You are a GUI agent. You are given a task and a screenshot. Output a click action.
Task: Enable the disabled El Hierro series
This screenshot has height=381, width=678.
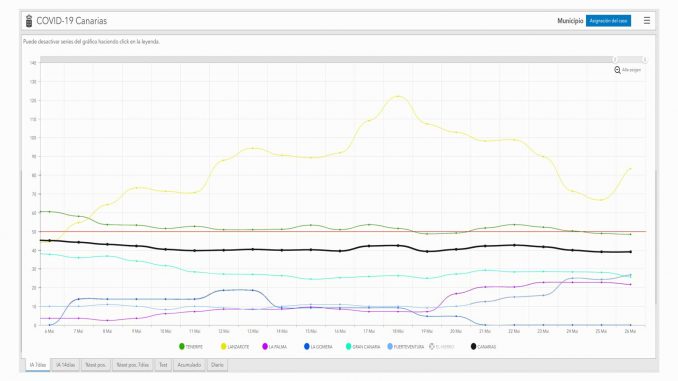[x=441, y=346]
